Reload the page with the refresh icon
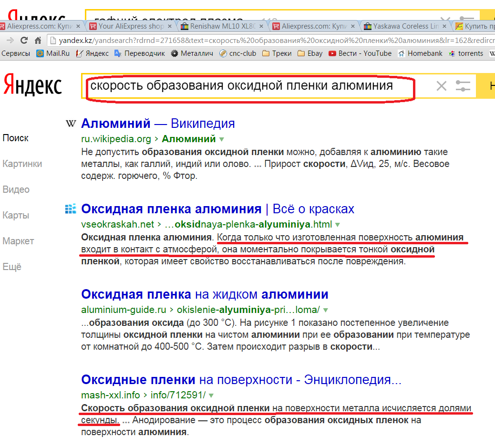495x448 pixels. [x=24, y=41]
